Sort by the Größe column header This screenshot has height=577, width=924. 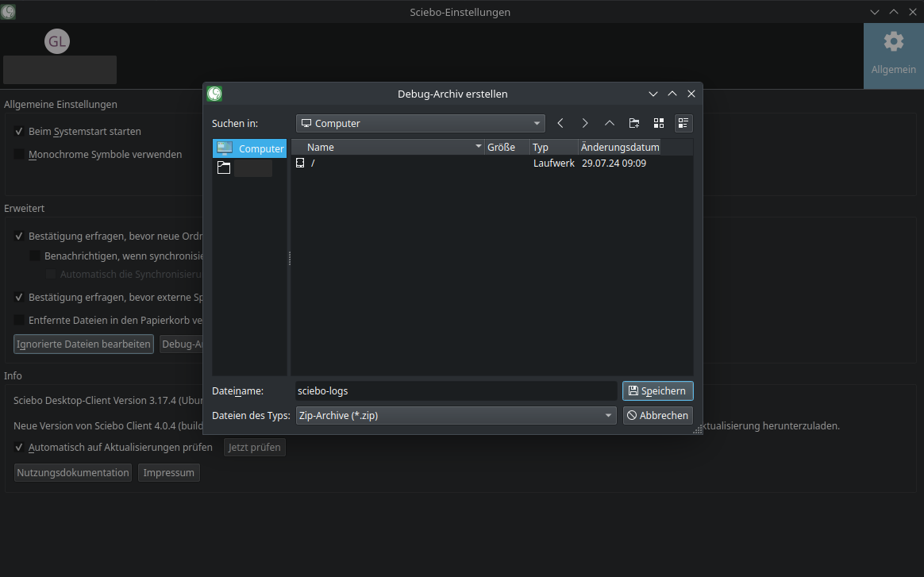(506, 147)
